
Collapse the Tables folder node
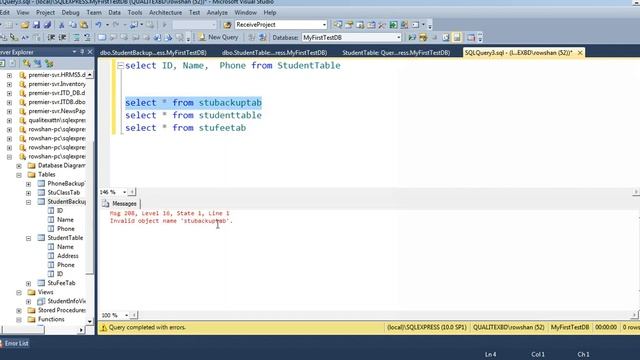pyautogui.click(x=19, y=175)
